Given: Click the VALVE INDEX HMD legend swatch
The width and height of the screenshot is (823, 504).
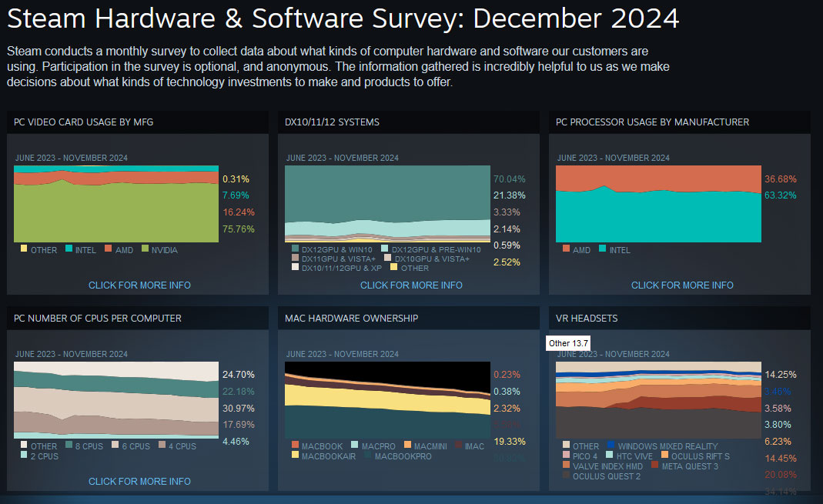Looking at the screenshot, I should point(567,465).
